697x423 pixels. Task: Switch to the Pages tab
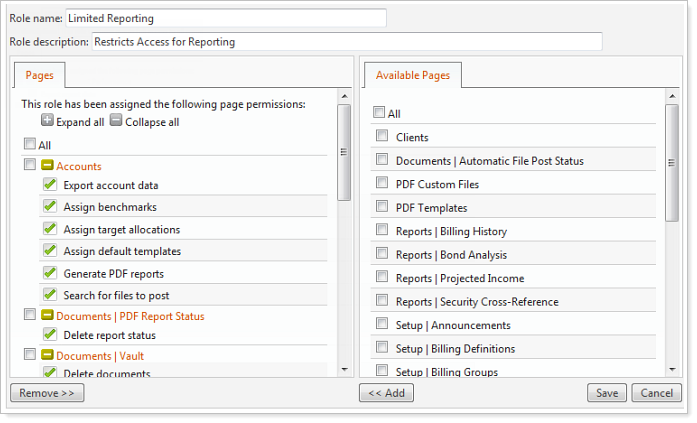[40, 75]
